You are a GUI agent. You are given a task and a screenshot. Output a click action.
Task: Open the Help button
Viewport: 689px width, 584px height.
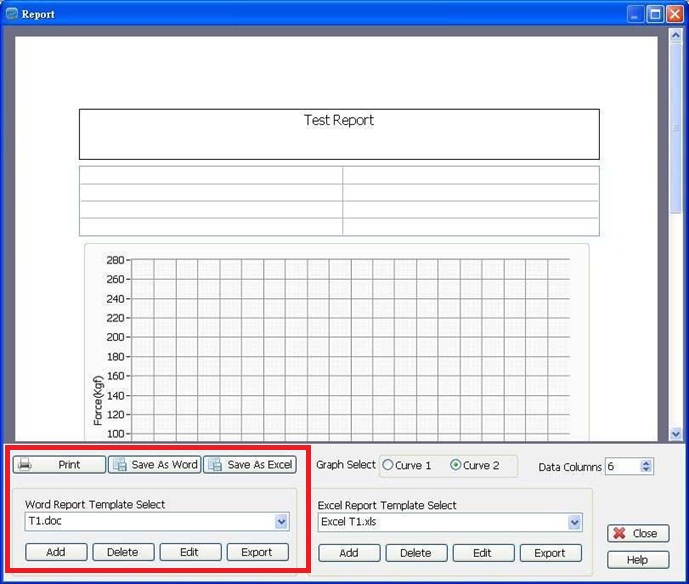pyautogui.click(x=638, y=559)
